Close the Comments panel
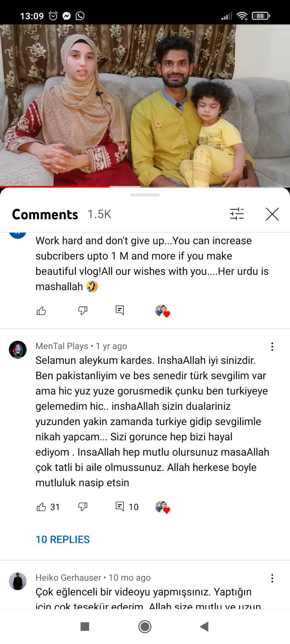The height and width of the screenshot is (644, 290). tap(272, 214)
